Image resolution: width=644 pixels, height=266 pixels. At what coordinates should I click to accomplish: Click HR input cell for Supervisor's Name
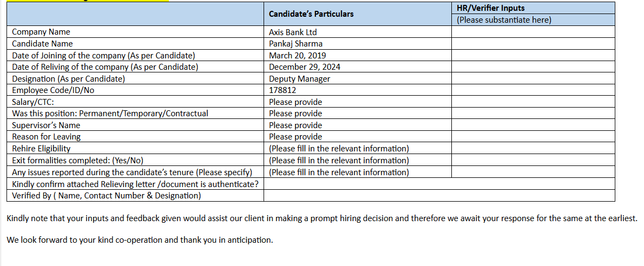tap(533, 125)
